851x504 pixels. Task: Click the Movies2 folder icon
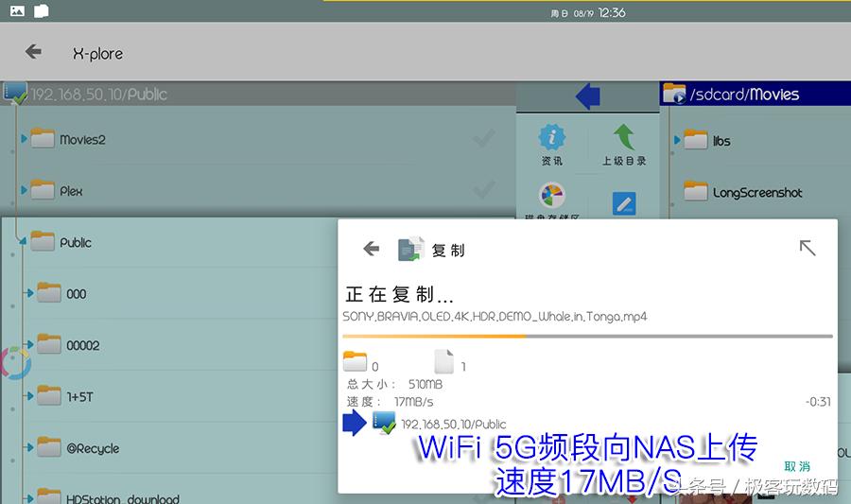click(43, 138)
